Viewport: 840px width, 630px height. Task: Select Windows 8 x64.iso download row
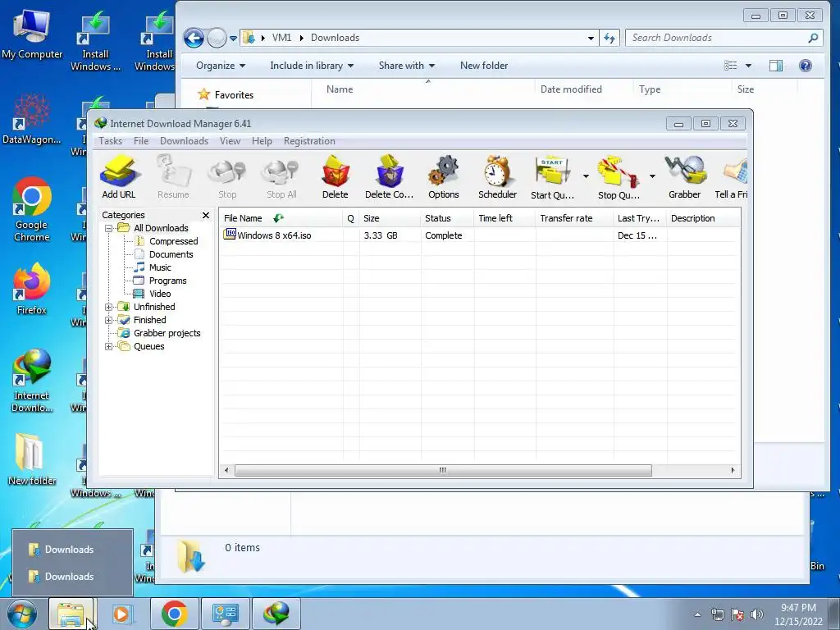pyautogui.click(x=479, y=235)
